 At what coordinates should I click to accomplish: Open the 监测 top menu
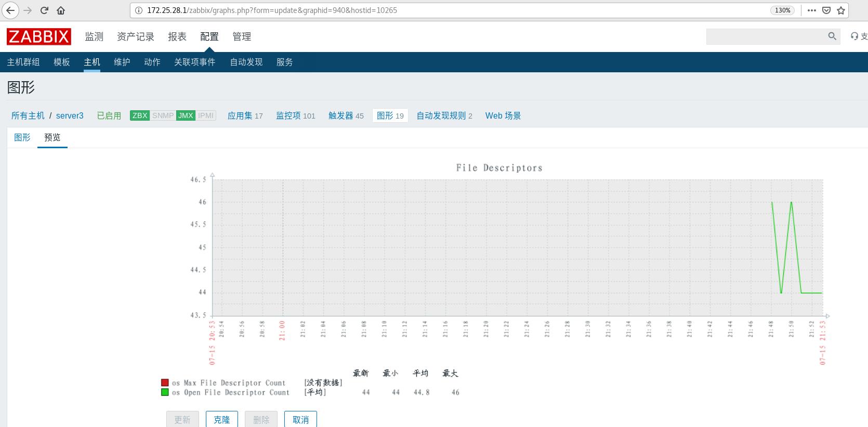point(94,36)
